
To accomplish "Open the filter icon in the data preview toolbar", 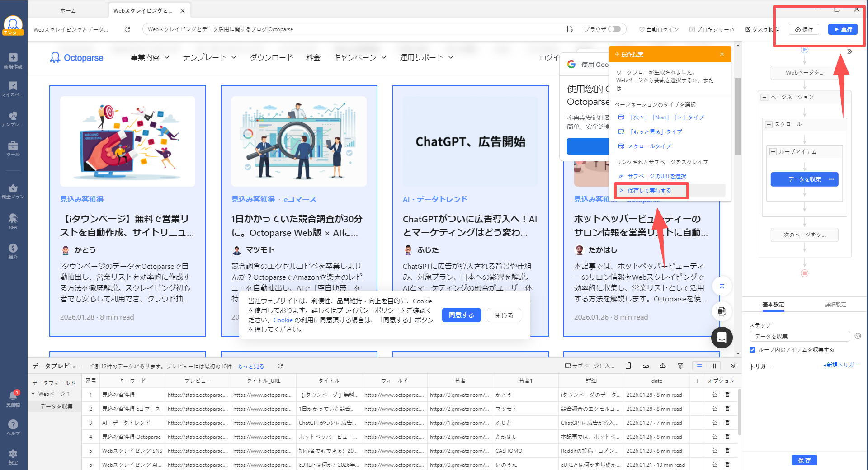I will 680,366.
